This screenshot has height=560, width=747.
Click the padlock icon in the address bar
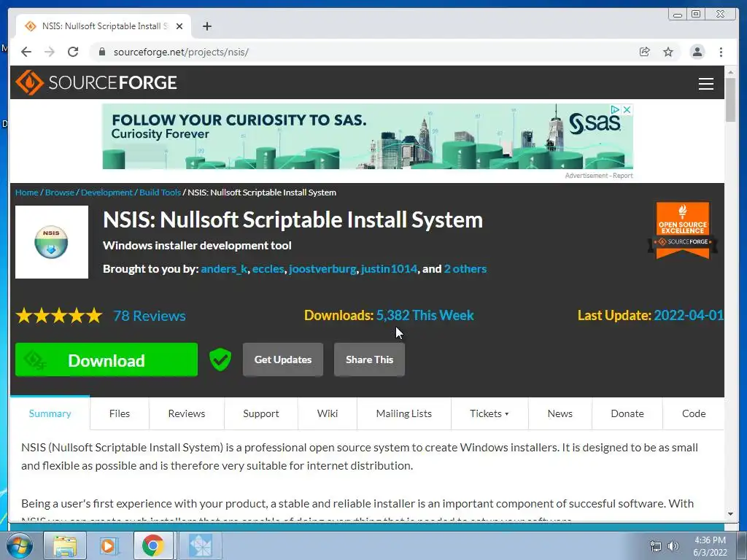coord(101,52)
